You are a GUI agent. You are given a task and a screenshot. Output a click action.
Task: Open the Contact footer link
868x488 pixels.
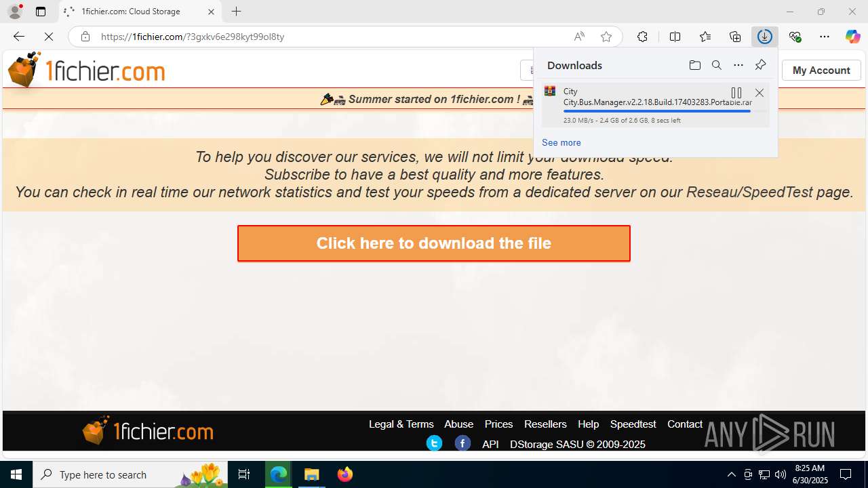tap(685, 424)
